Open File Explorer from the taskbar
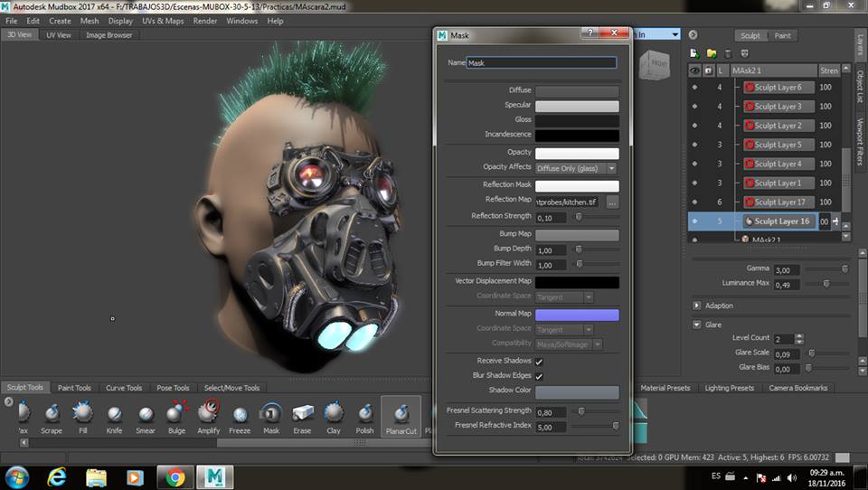 [x=96, y=476]
